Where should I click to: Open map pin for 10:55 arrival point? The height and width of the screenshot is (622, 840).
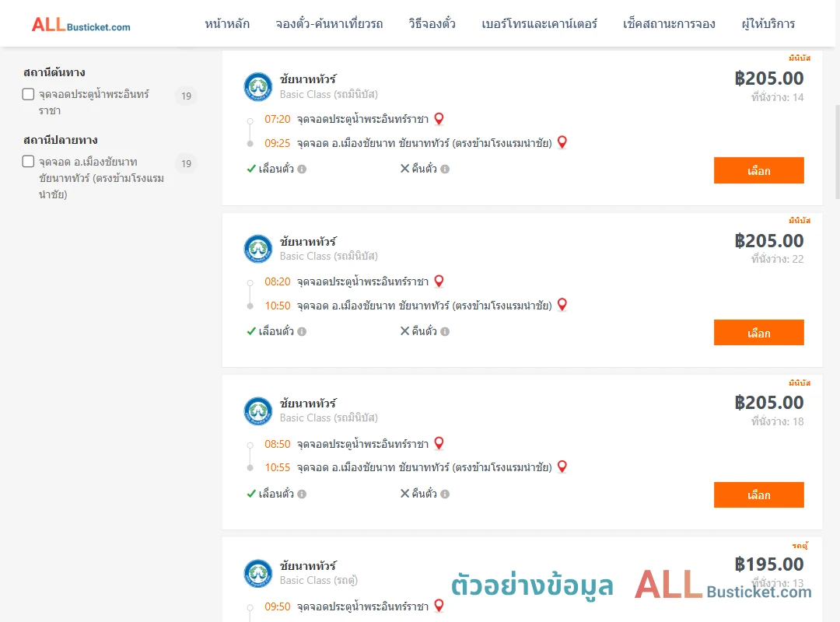562,466
